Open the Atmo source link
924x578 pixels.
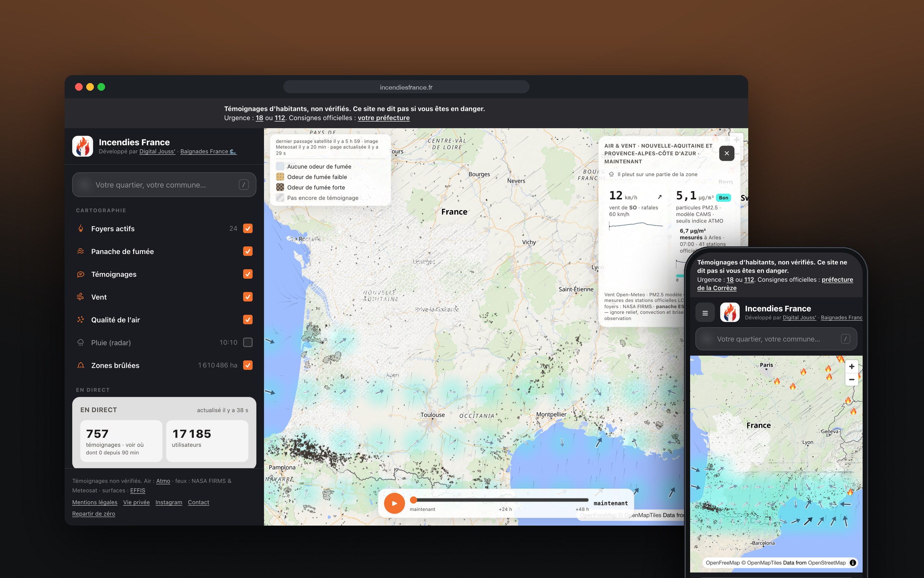point(163,481)
